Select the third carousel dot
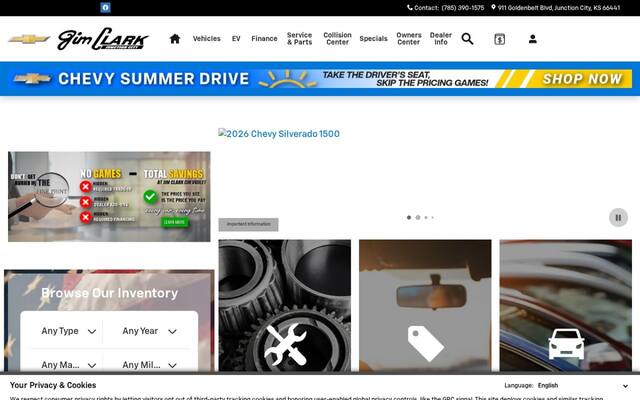 point(426,218)
